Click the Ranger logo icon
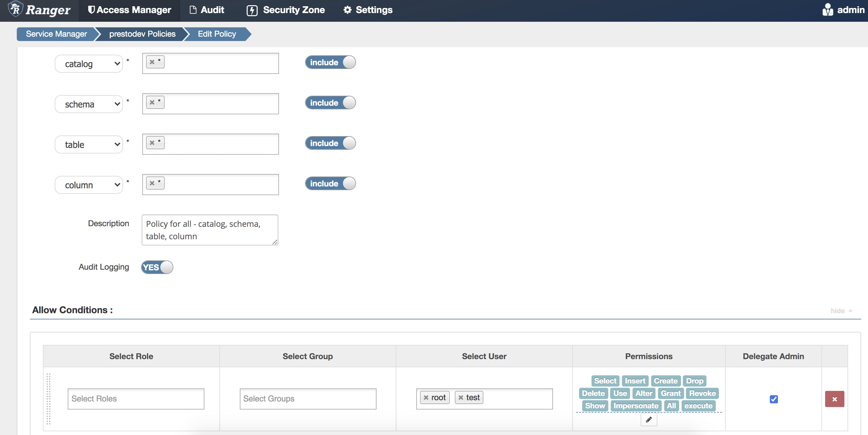 [15, 9]
